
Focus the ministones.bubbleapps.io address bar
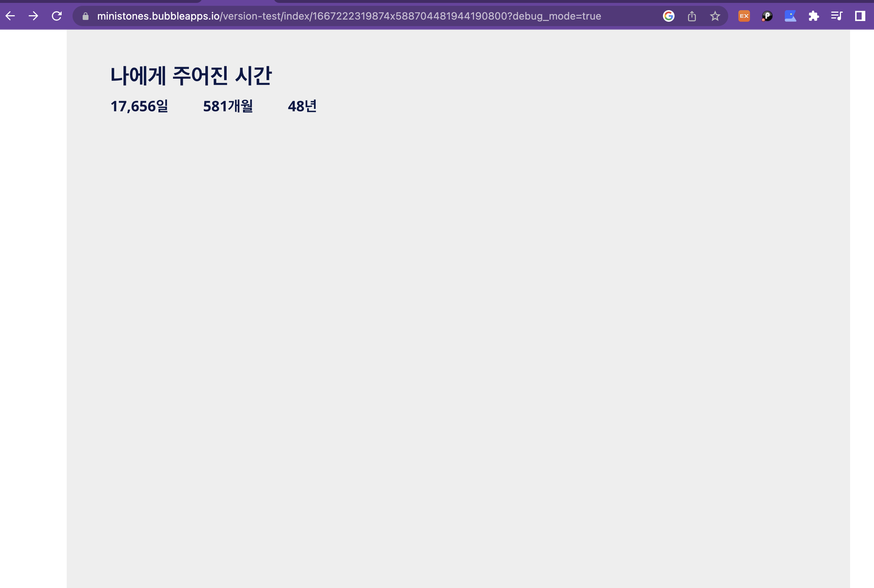(x=349, y=16)
